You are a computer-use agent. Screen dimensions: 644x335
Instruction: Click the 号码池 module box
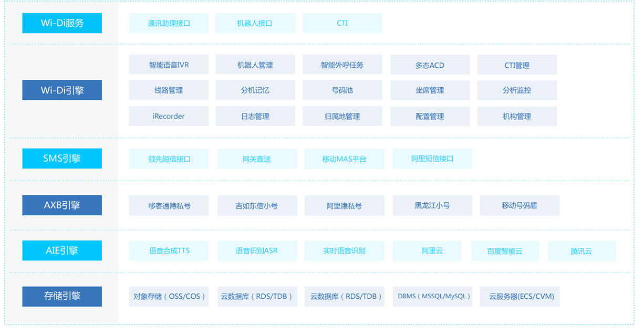click(342, 90)
